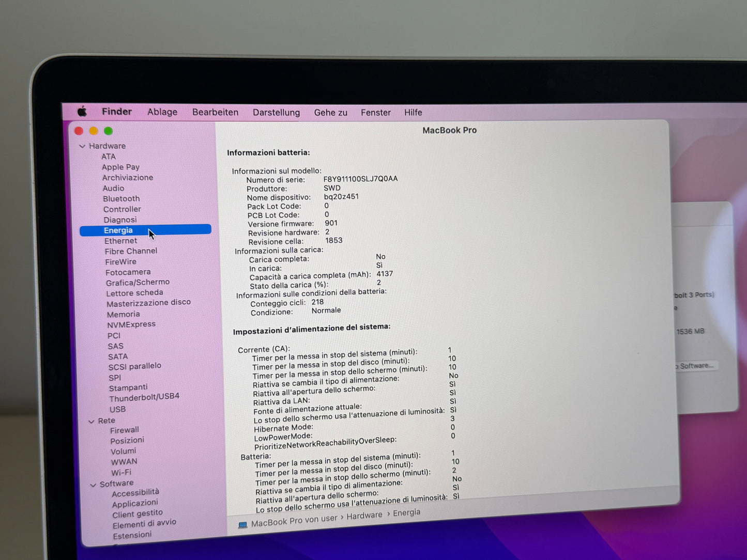747x560 pixels.
Task: Minimize the window with yellow button
Action: (94, 131)
